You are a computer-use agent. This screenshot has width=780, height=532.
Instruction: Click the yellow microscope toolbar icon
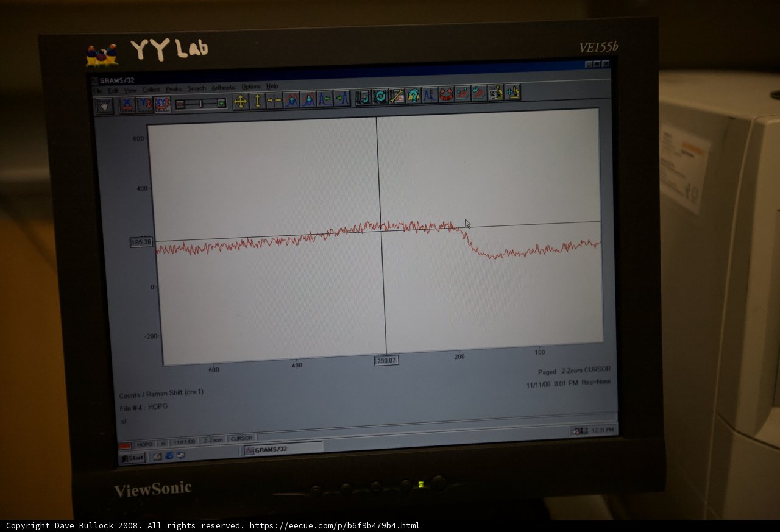click(x=495, y=92)
